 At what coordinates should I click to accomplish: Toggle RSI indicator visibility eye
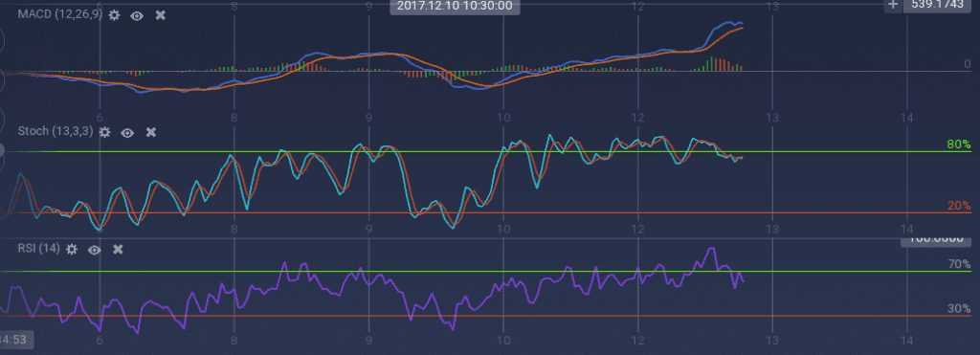(x=95, y=250)
